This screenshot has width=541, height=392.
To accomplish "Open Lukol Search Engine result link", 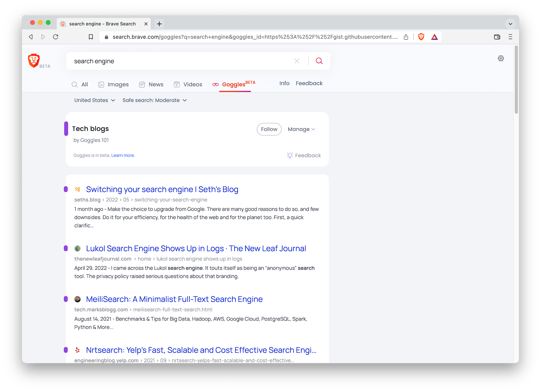I will pyautogui.click(x=196, y=249).
